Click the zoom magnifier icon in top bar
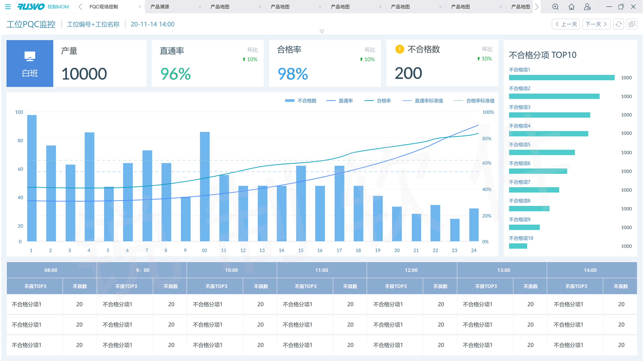The width and height of the screenshot is (644, 361). click(555, 7)
